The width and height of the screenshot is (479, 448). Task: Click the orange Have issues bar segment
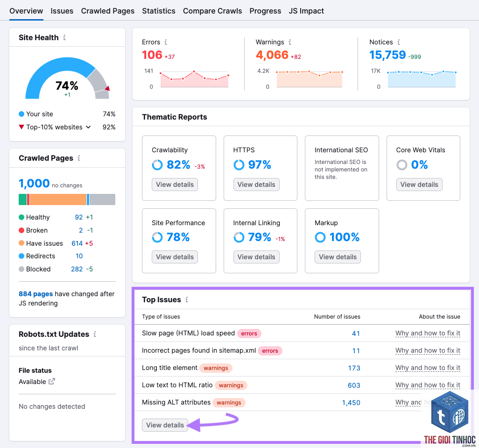pos(58,199)
